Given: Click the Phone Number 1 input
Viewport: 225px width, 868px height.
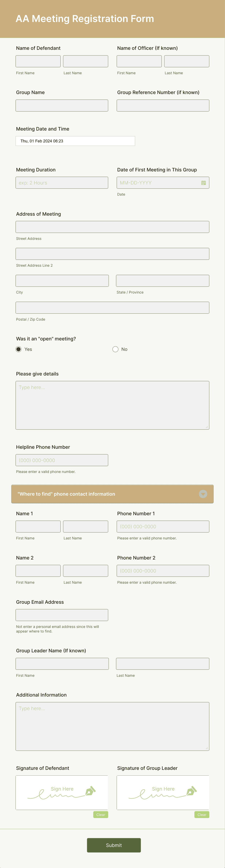Looking at the screenshot, I should point(163,526).
